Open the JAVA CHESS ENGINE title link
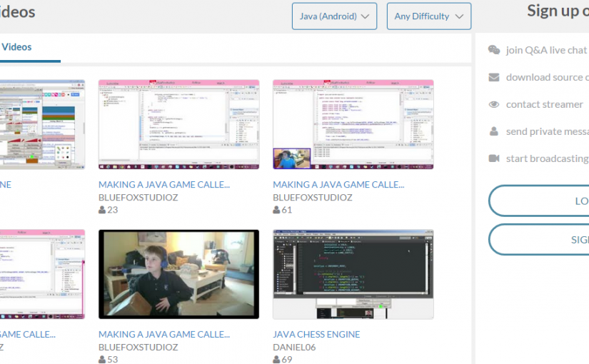589x364 pixels. click(x=316, y=334)
